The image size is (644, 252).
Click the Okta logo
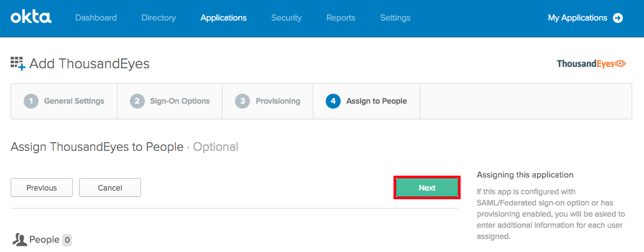(x=31, y=17)
